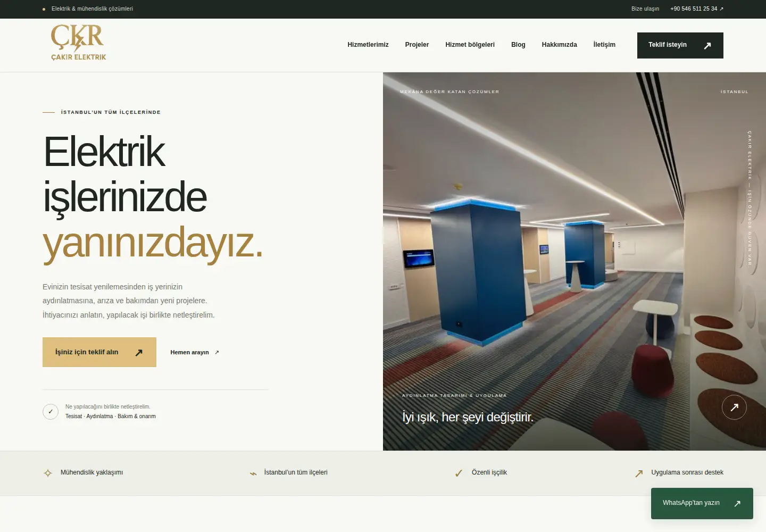Navigate to İletişim

tap(604, 45)
